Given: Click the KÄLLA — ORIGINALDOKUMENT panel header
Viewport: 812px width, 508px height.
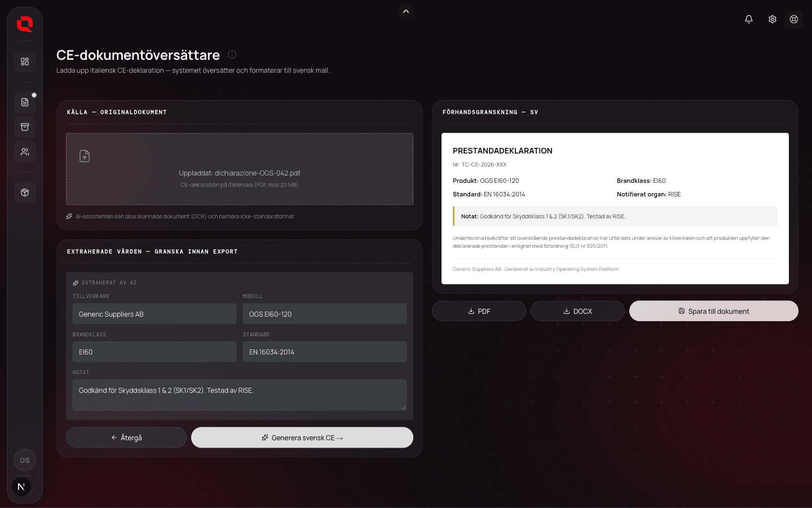Looking at the screenshot, I should coord(117,112).
